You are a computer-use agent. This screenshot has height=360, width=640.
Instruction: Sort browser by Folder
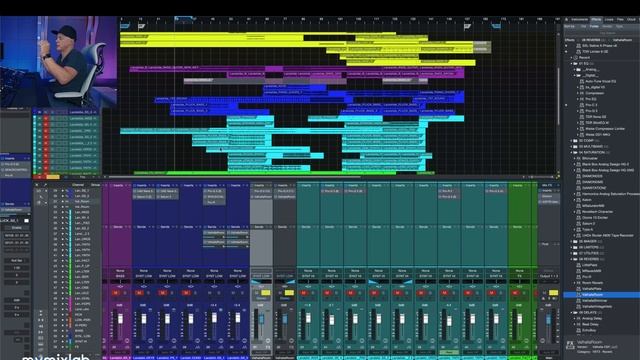coord(594,27)
